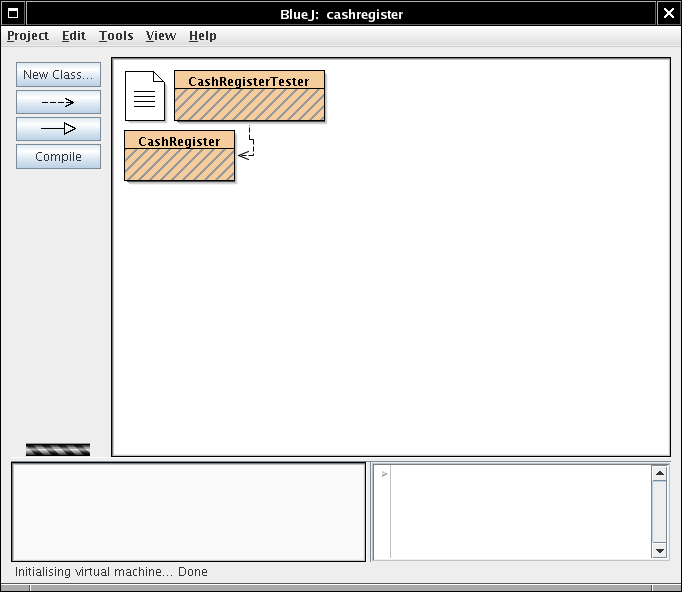Open the Tools menu
The width and height of the screenshot is (682, 592).
pyautogui.click(x=116, y=36)
